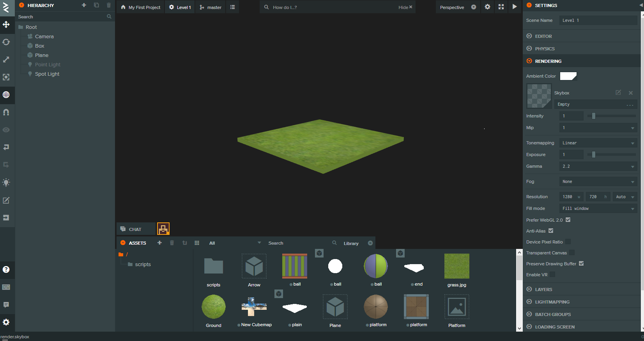Select the grass.jpg asset thumbnail
This screenshot has height=341, width=644.
tap(457, 266)
